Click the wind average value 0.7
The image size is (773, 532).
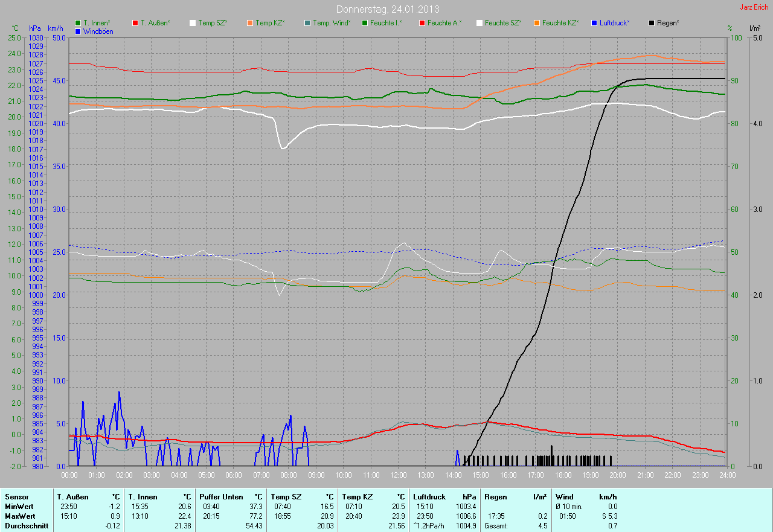[x=612, y=526]
